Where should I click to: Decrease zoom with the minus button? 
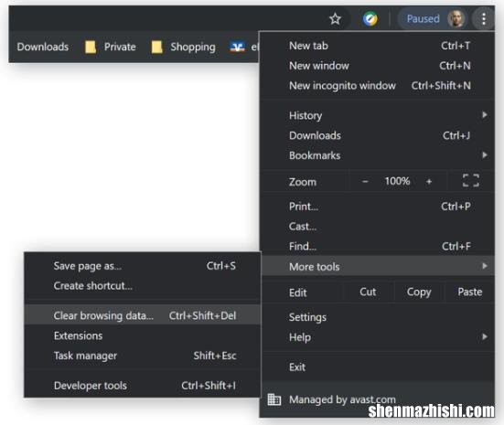coord(365,182)
